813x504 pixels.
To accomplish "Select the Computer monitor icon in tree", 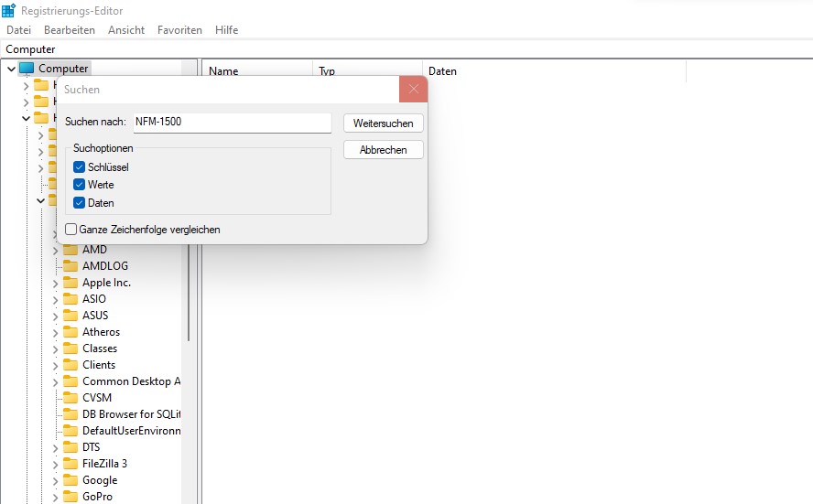I will coord(27,69).
